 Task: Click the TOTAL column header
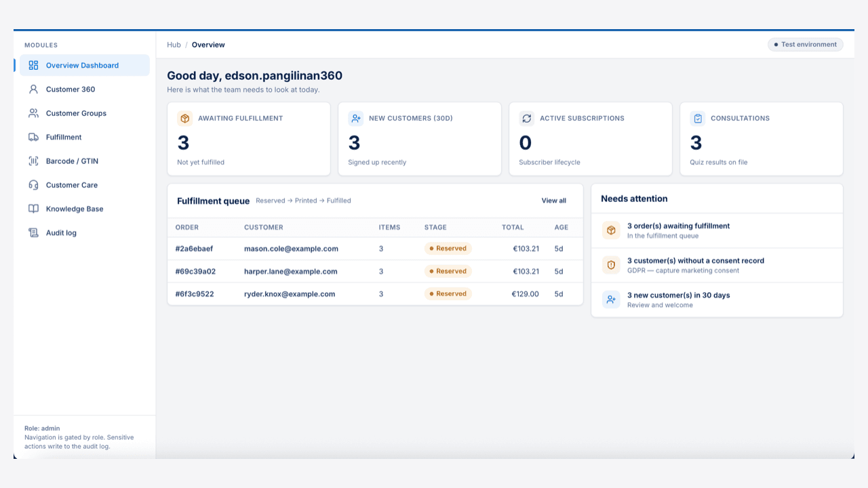pos(513,228)
